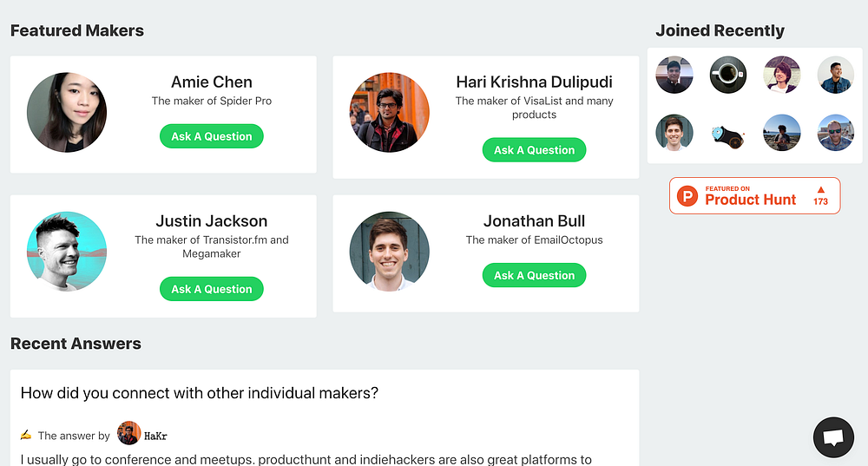The height and width of the screenshot is (466, 868).
Task: Open the question about connecting with makers
Action: pyautogui.click(x=200, y=393)
